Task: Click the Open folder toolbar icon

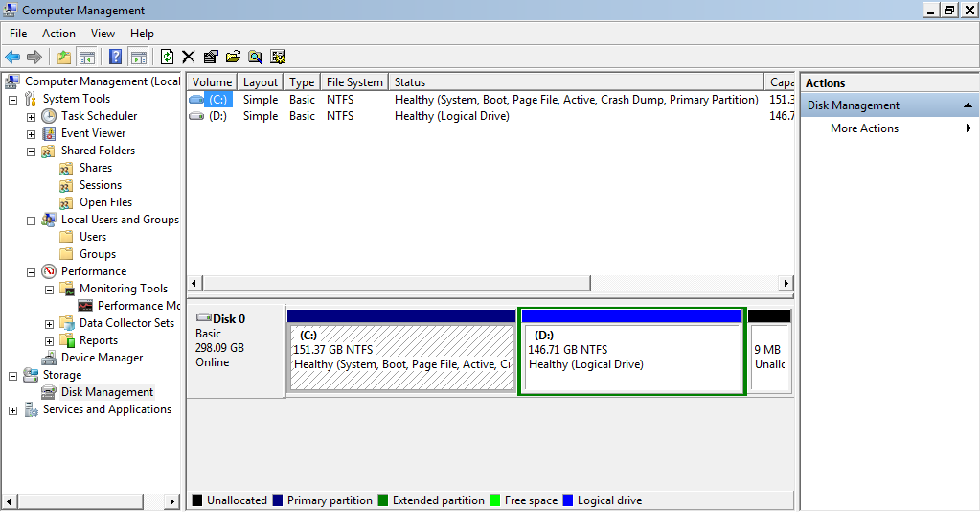Action: [233, 57]
